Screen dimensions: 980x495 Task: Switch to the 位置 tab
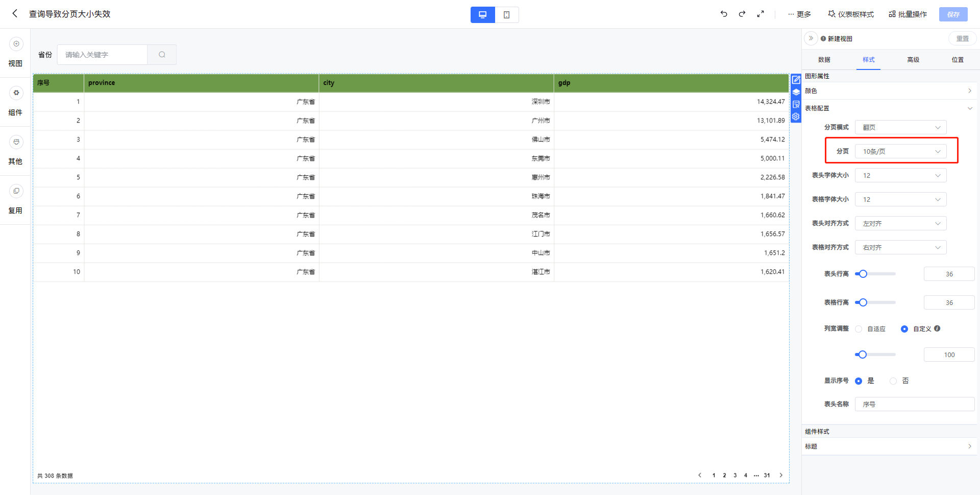[958, 60]
